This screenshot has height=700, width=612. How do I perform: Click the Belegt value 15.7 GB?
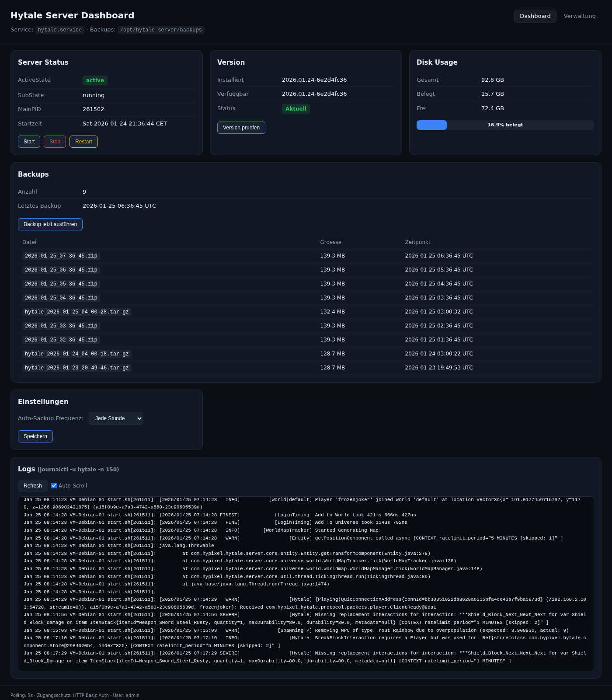[x=493, y=94]
